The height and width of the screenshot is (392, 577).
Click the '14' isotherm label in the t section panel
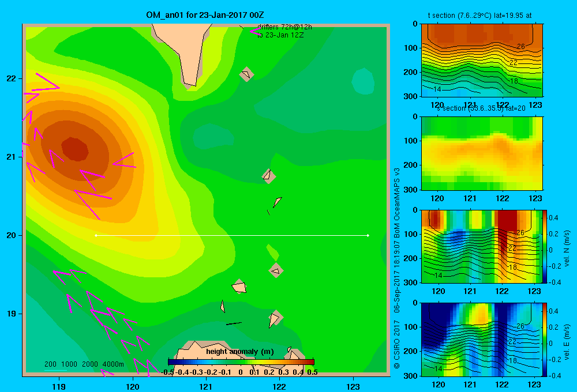pyautogui.click(x=437, y=89)
